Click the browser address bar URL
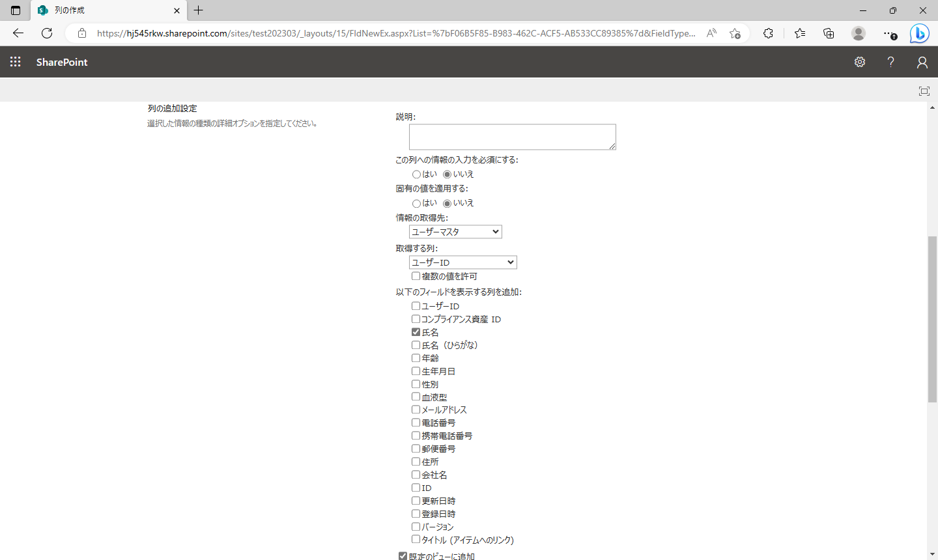 (396, 33)
